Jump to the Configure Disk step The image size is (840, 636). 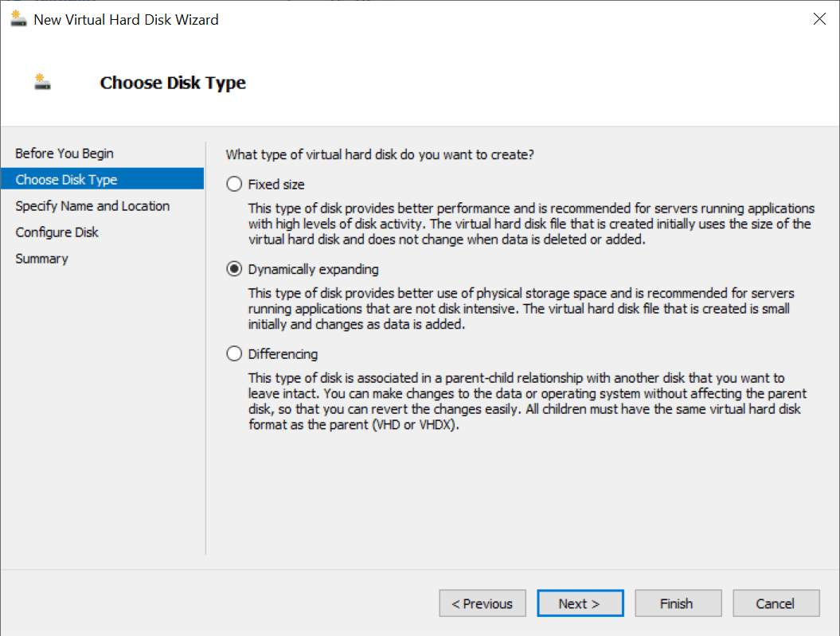click(x=57, y=232)
